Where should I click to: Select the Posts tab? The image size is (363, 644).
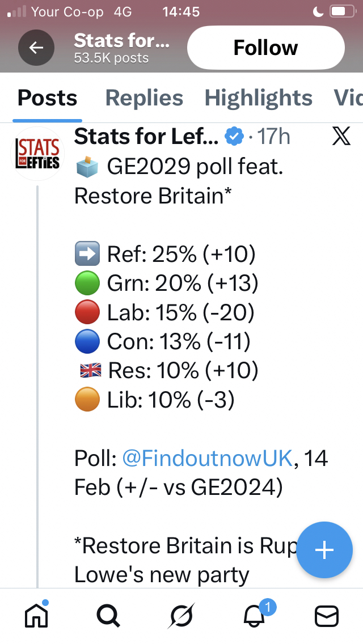47,98
